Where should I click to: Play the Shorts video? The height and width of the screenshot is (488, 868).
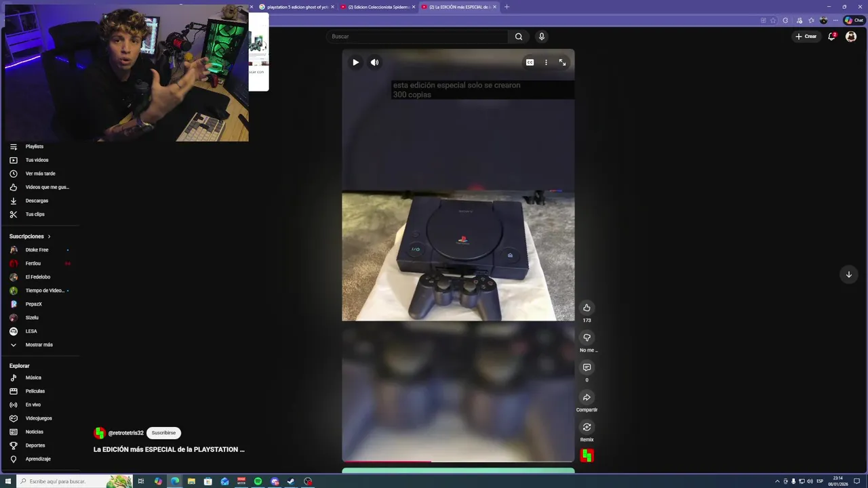pos(355,62)
